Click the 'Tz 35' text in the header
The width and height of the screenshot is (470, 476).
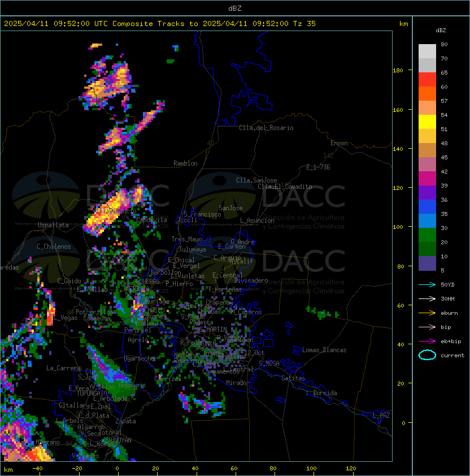coord(304,24)
